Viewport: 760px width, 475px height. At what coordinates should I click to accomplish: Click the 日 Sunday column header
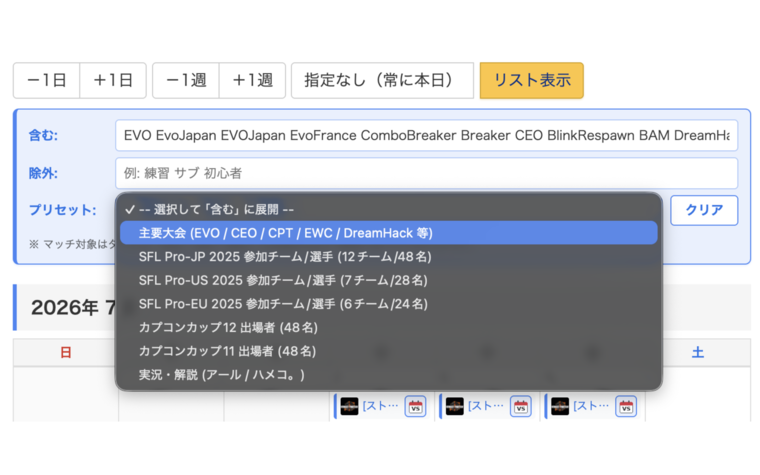66,352
